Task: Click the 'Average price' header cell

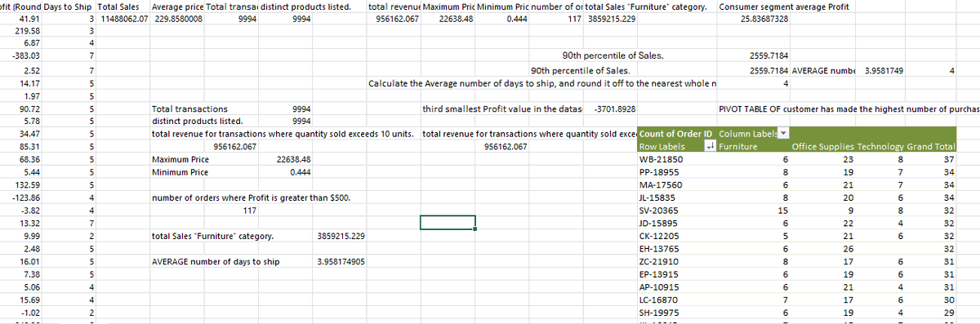Action: [x=177, y=7]
